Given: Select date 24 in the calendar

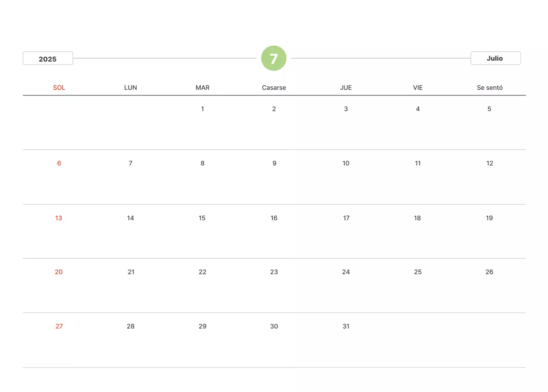Looking at the screenshot, I should [346, 272].
